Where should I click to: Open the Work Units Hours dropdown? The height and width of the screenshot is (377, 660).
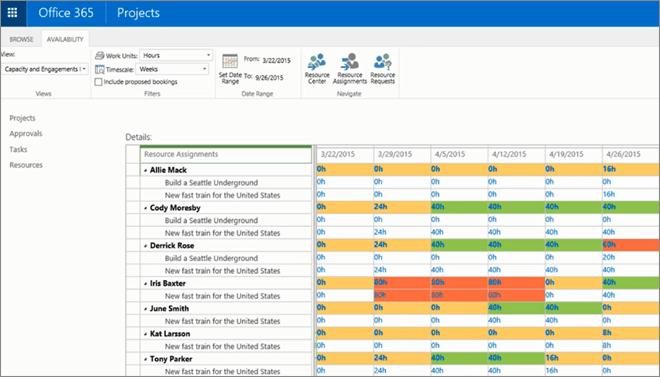176,55
